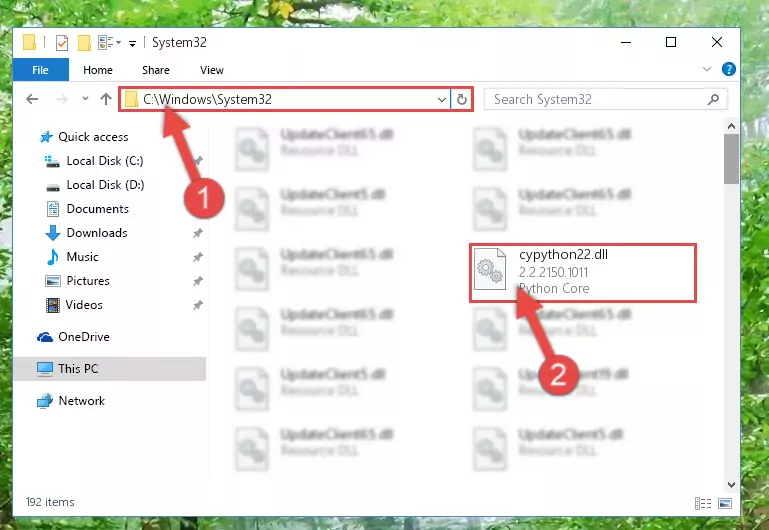769x530 pixels.
Task: Select Quick access in the navigation pane
Action: point(93,137)
